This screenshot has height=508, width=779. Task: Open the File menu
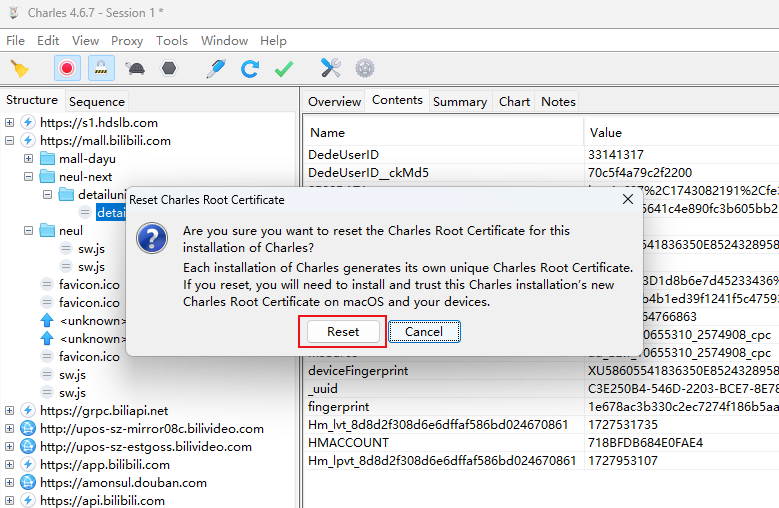[x=15, y=41]
